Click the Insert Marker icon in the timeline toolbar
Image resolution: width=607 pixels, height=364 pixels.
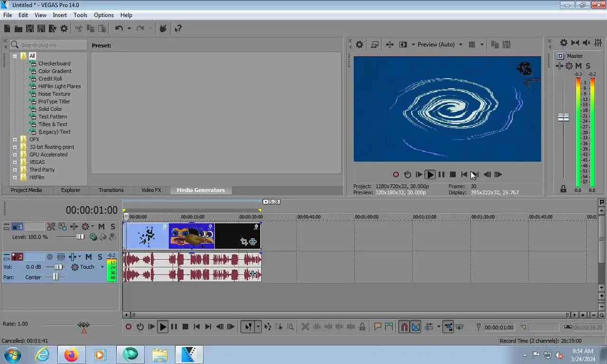[378, 327]
